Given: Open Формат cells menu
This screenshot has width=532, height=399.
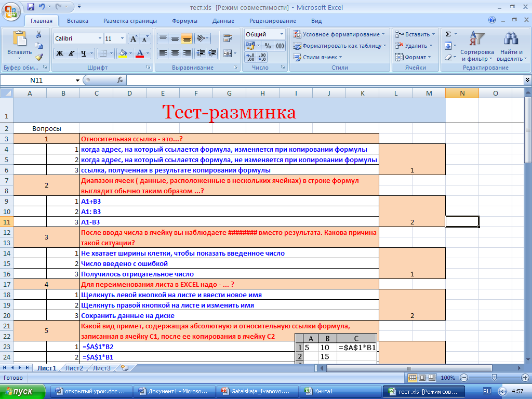Looking at the screenshot, I should coord(413,57).
